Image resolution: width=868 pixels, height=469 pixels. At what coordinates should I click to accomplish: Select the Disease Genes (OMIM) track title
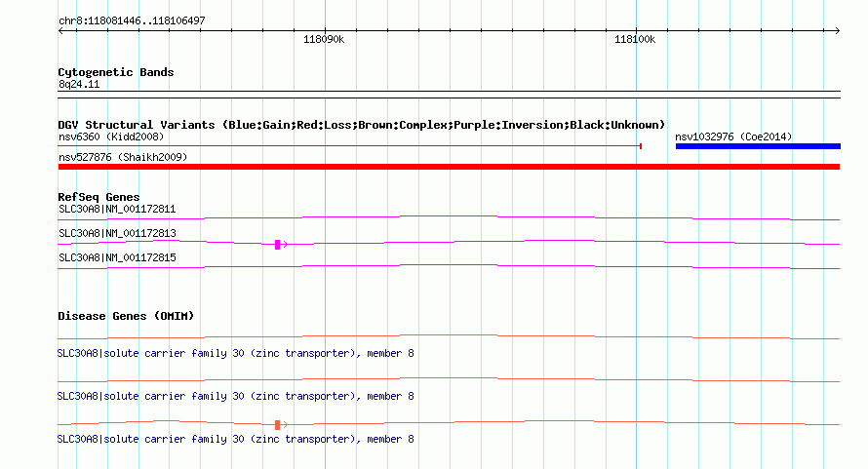pyautogui.click(x=126, y=316)
